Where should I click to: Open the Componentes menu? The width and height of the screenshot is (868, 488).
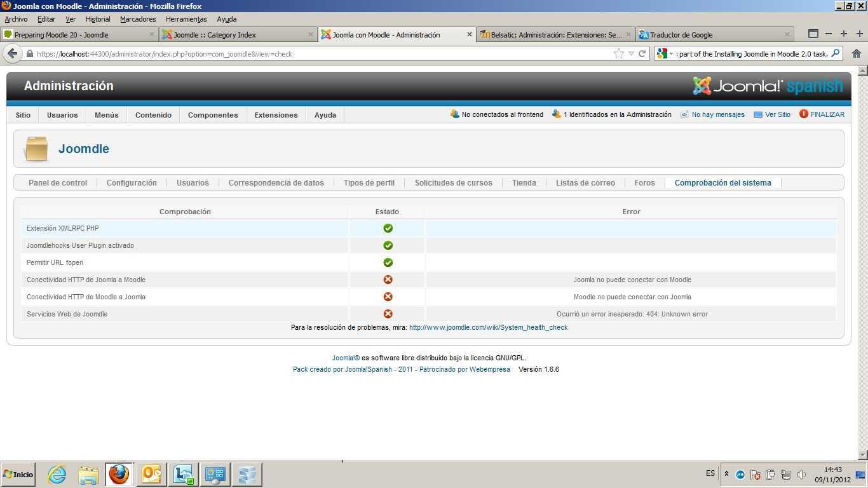coord(213,115)
